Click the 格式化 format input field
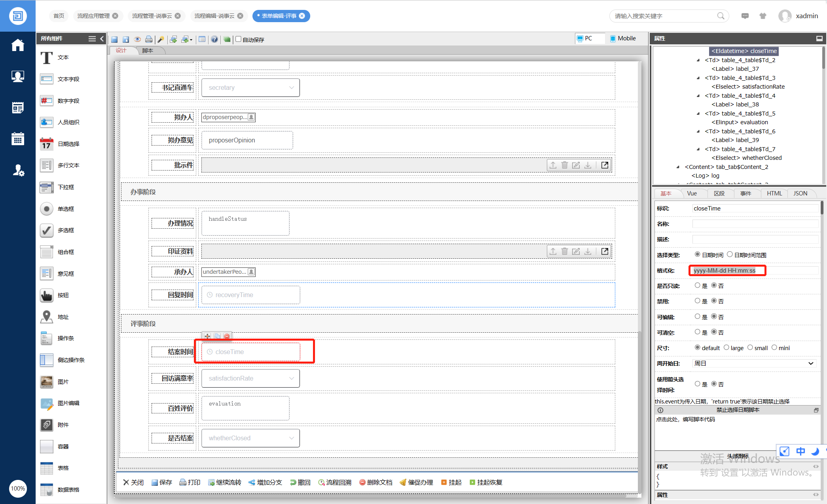This screenshot has height=504, width=827. (727, 271)
